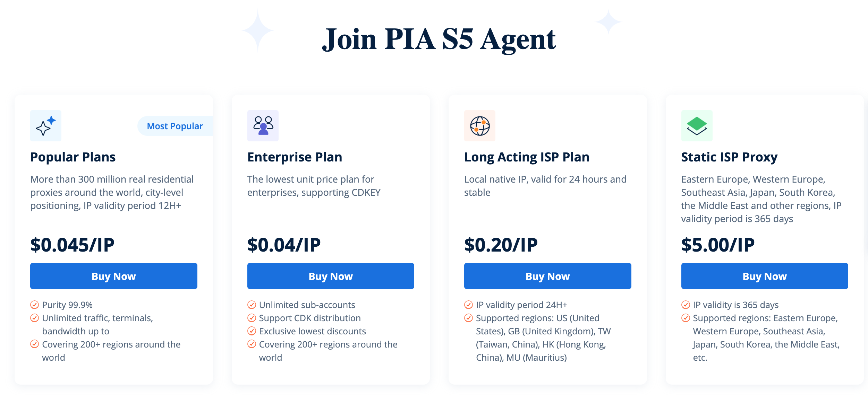Click the Enterprise Plan people group icon

point(263,126)
